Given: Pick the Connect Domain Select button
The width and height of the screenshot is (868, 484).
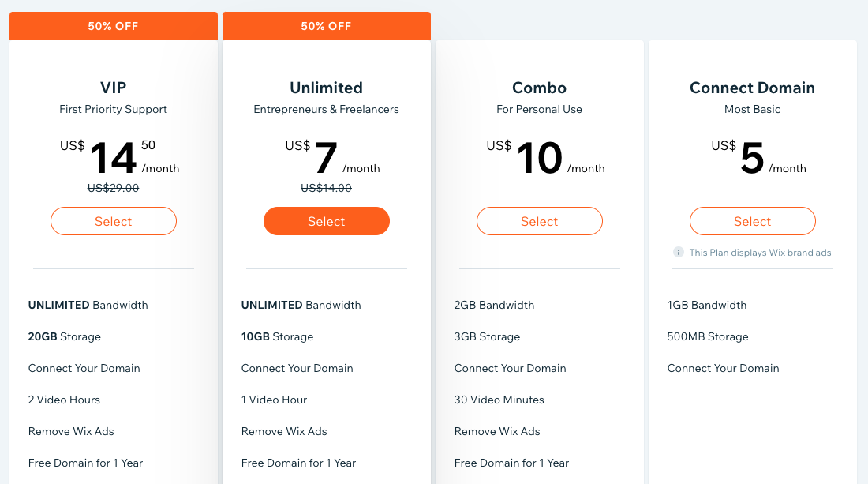Looking at the screenshot, I should pos(752,221).
